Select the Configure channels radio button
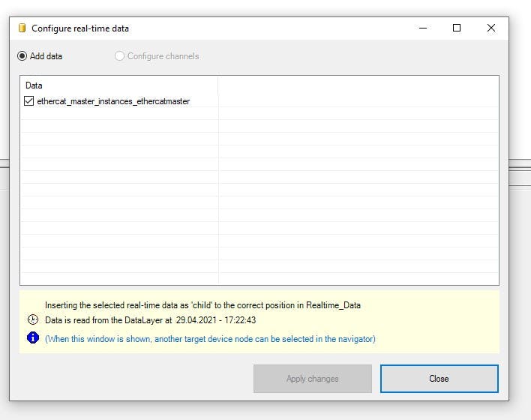The image size is (531, 420). pyautogui.click(x=119, y=56)
